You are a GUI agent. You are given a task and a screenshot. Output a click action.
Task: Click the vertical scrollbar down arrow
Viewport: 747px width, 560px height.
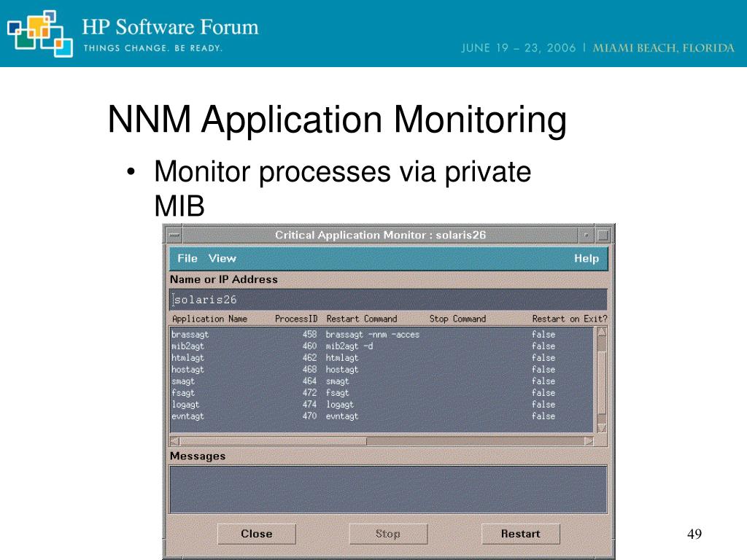[x=602, y=427]
